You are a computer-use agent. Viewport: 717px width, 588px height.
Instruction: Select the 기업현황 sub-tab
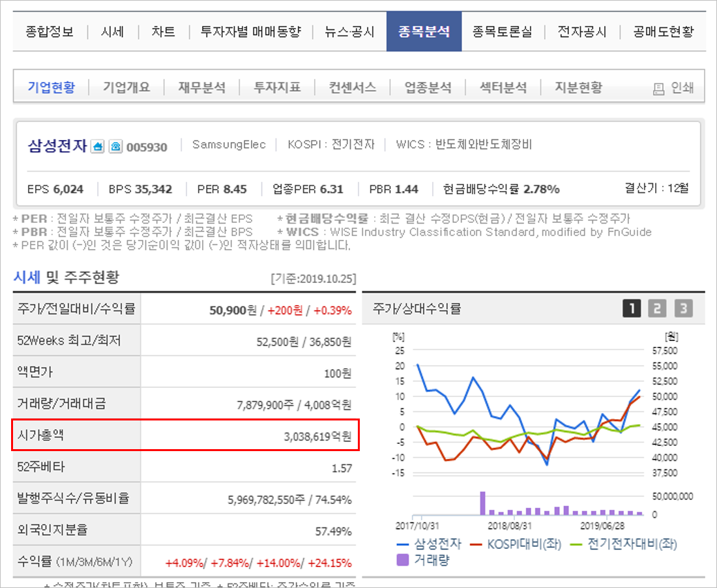click(x=51, y=87)
